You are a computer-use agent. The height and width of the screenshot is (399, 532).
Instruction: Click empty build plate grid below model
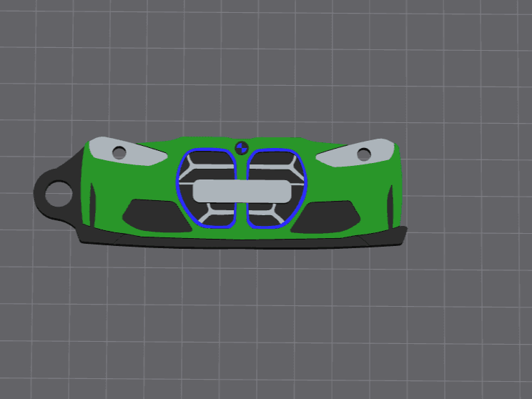[x=265, y=322]
